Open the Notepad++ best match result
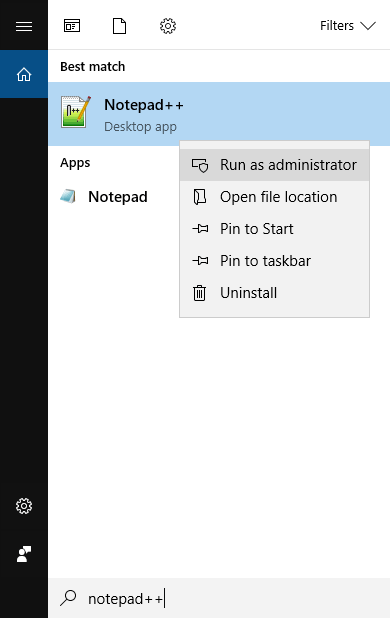 coord(219,114)
